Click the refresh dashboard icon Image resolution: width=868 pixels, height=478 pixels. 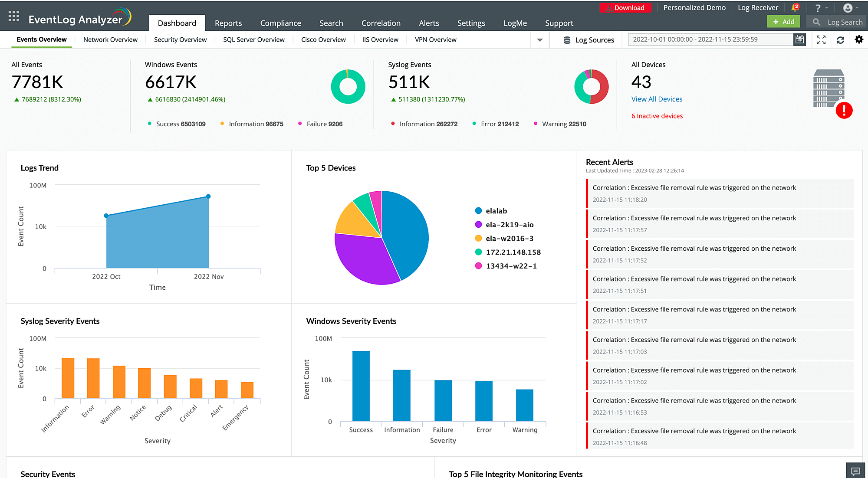pyautogui.click(x=840, y=39)
